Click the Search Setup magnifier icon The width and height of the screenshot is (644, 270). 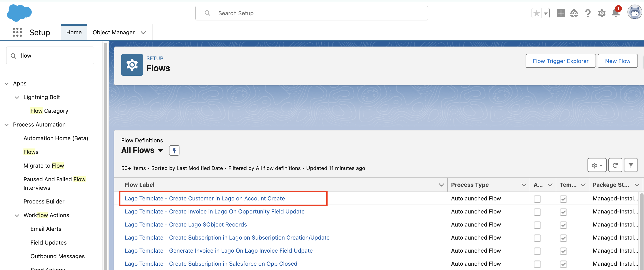[x=207, y=13]
